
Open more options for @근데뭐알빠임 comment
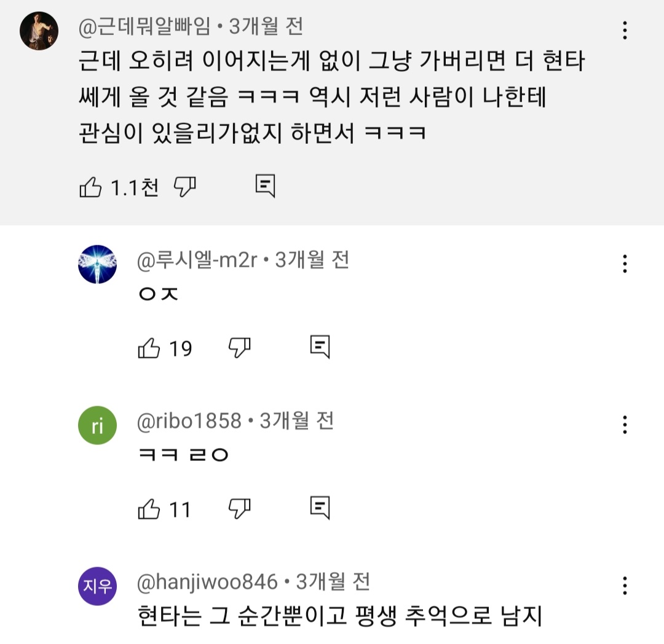click(x=625, y=30)
